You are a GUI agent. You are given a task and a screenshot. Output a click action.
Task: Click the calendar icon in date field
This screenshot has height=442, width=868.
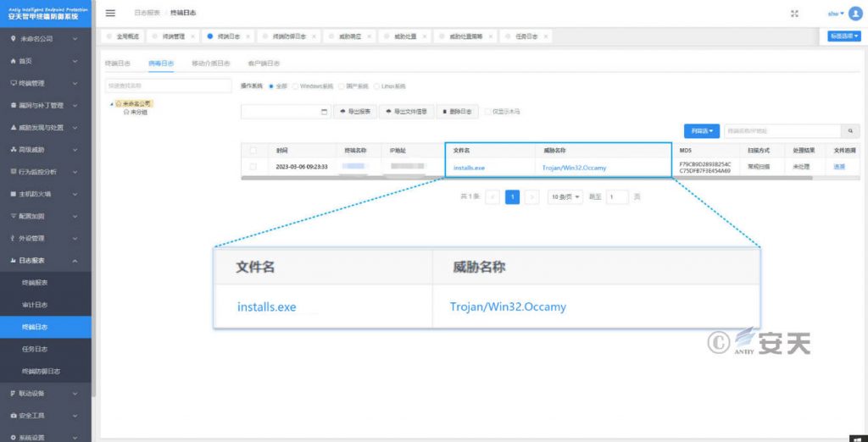click(x=325, y=112)
